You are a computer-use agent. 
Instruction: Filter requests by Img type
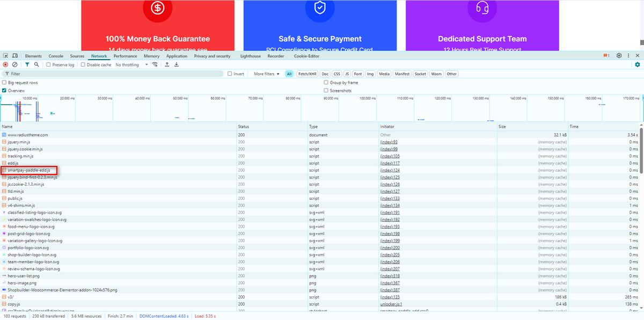pyautogui.click(x=370, y=74)
